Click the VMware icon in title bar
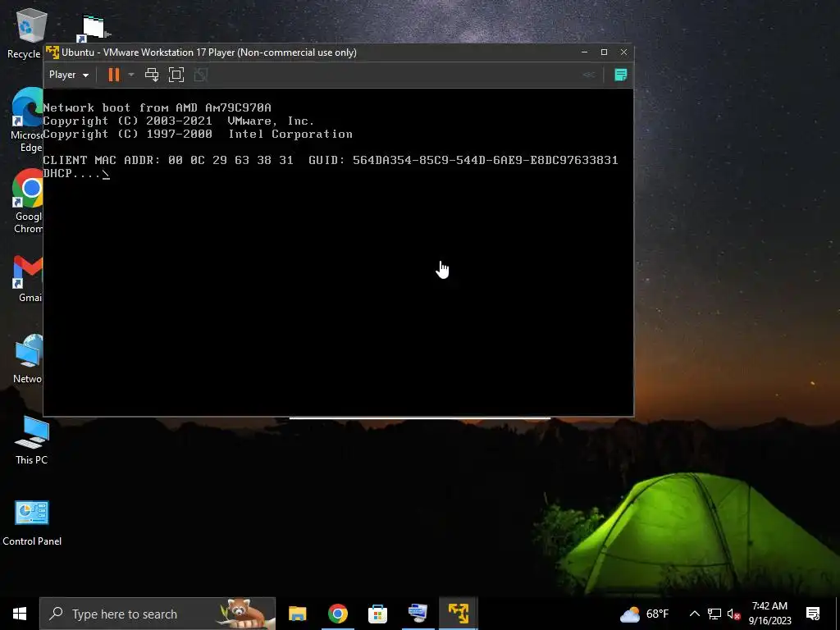The width and height of the screenshot is (840, 630). tap(52, 52)
